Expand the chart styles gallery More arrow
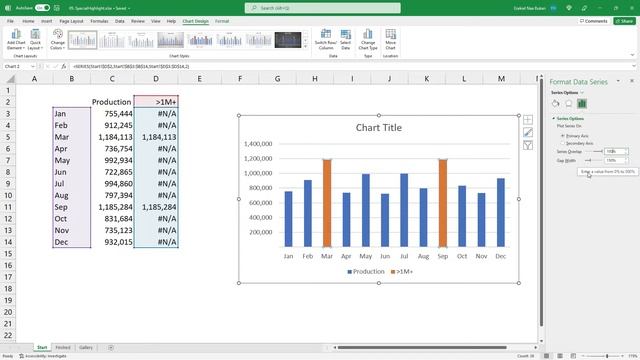The width and height of the screenshot is (640, 360). (305, 47)
